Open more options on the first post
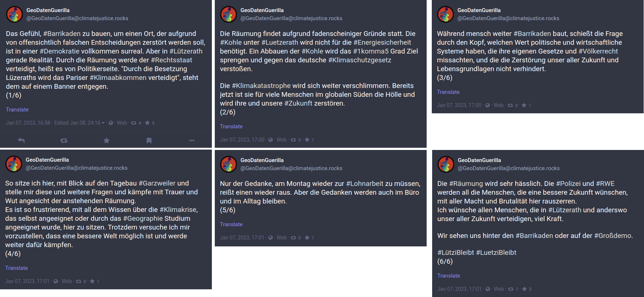The image size is (644, 297). click(x=191, y=140)
